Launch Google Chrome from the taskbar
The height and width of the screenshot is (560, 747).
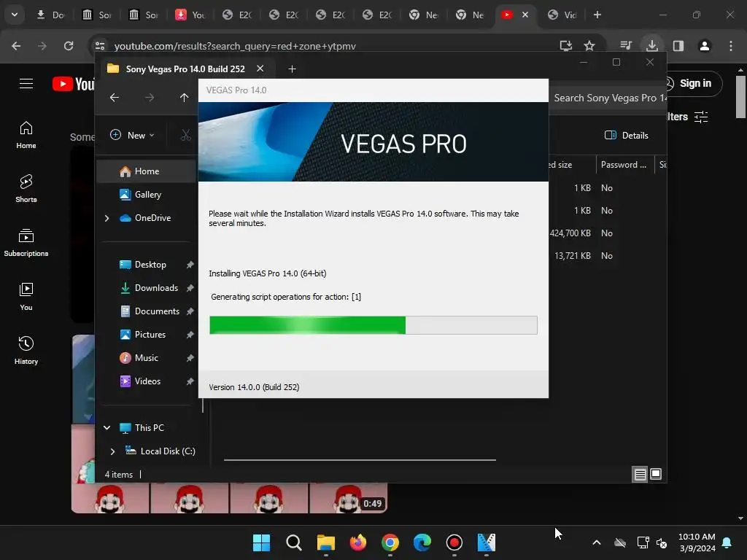390,542
